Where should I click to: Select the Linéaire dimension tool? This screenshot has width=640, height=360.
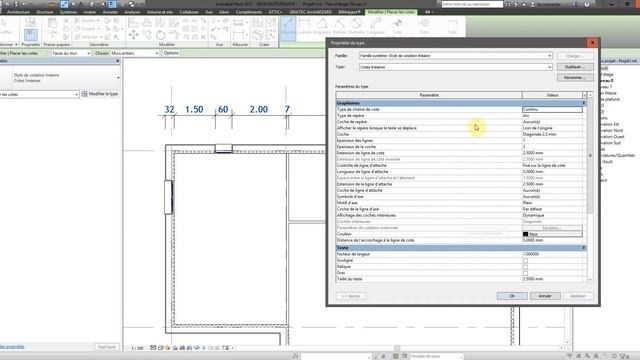coord(304,25)
